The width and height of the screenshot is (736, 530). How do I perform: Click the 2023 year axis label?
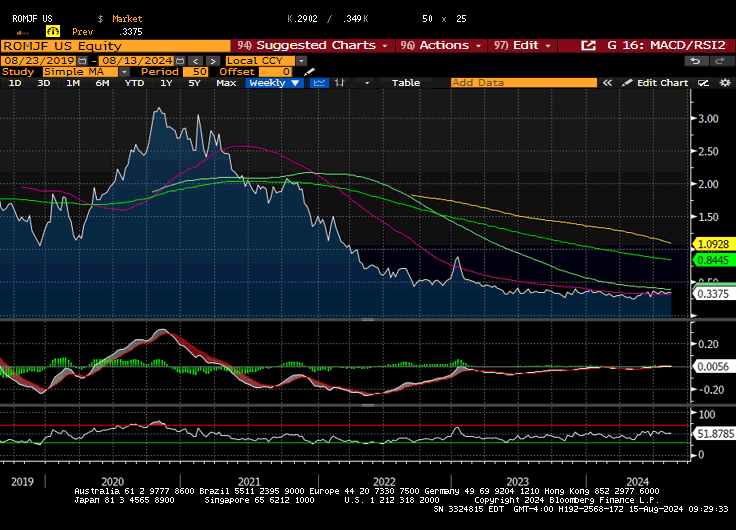point(518,482)
